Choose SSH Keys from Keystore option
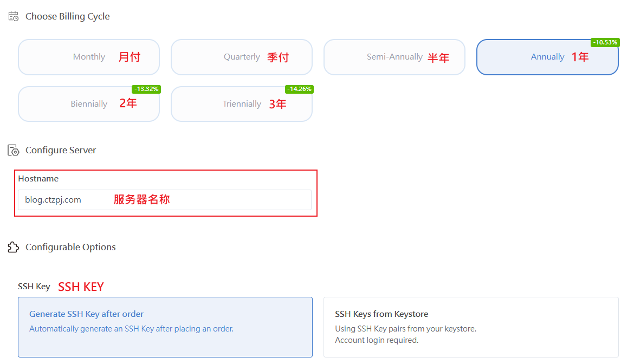Viewport: 634px width, 364px height. (470, 327)
